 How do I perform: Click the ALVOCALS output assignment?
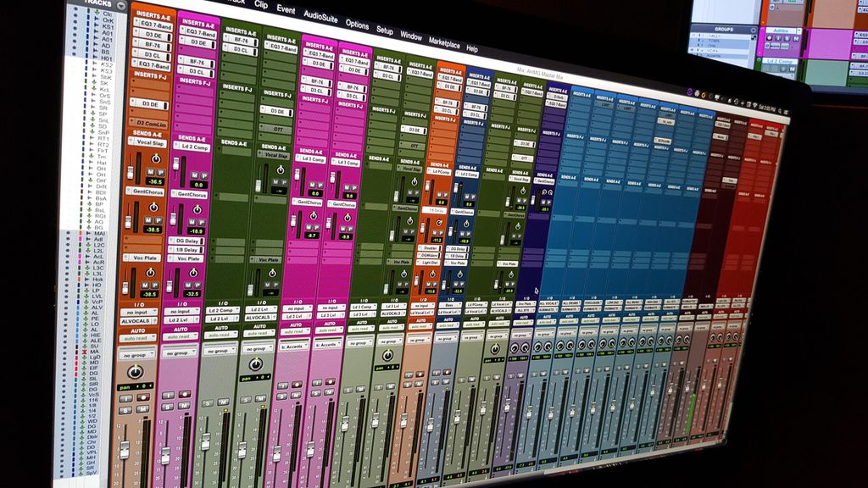point(136,319)
